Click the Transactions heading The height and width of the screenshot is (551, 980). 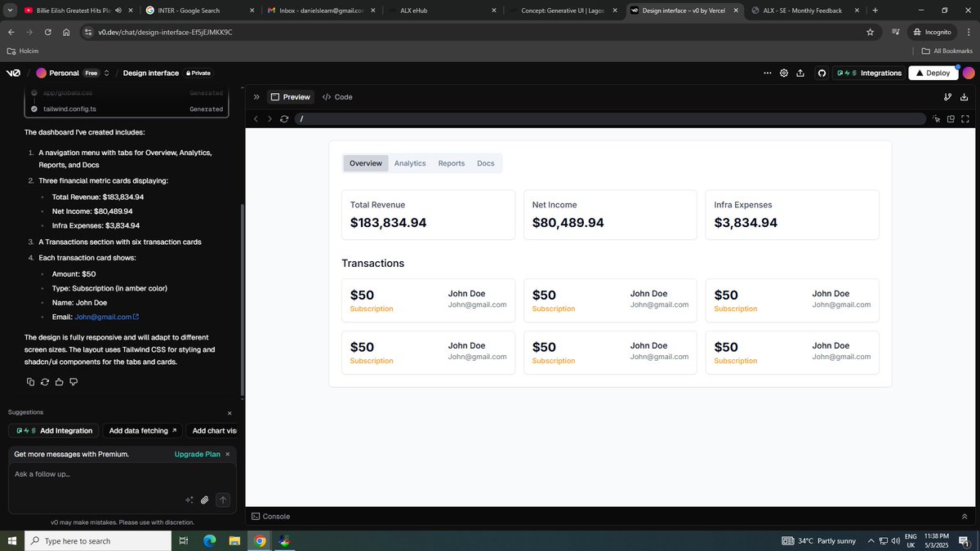372,263
